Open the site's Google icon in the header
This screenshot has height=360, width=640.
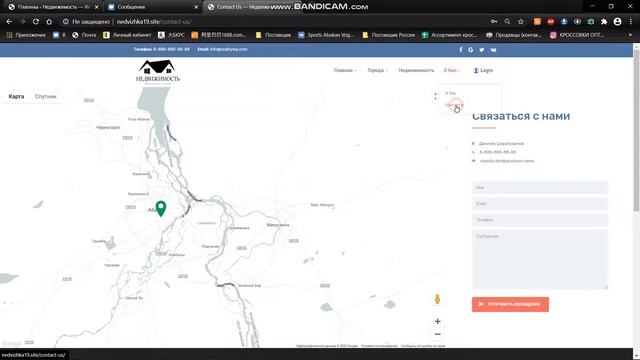click(x=471, y=49)
